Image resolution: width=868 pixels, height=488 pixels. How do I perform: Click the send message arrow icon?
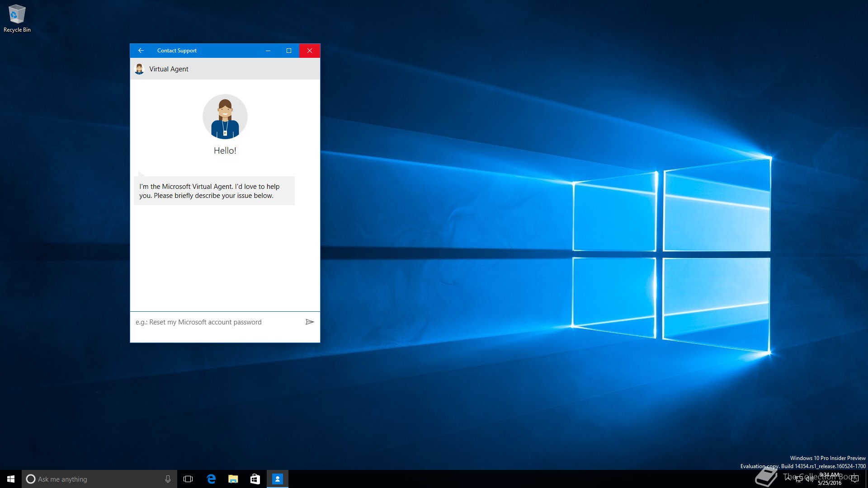[310, 322]
